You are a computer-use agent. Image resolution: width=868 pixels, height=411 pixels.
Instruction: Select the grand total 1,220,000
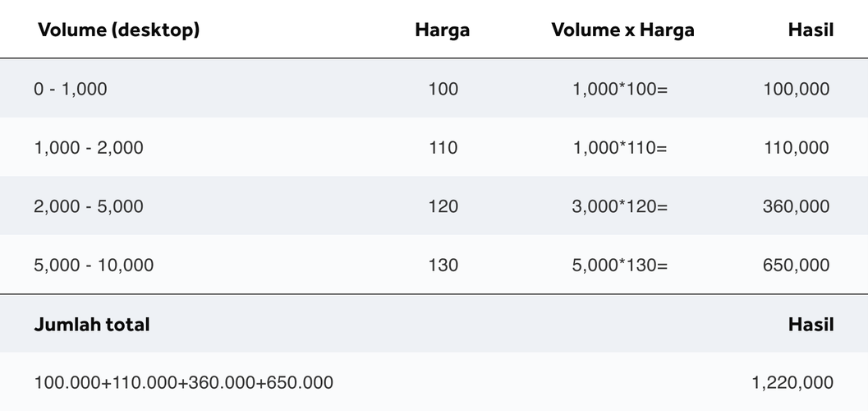792,382
